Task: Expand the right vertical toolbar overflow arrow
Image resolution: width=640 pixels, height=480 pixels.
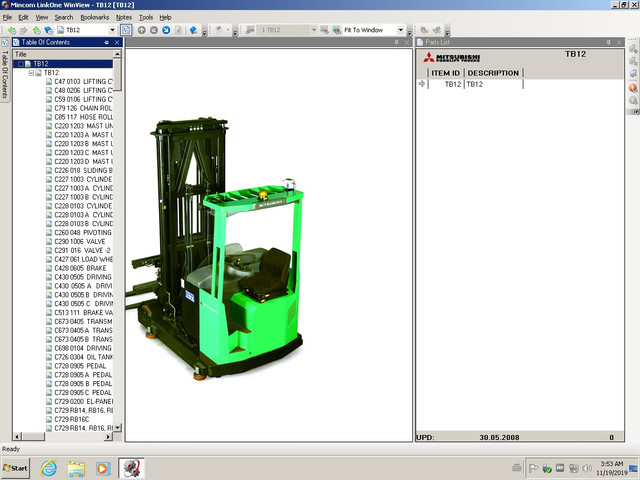Action: [x=636, y=111]
